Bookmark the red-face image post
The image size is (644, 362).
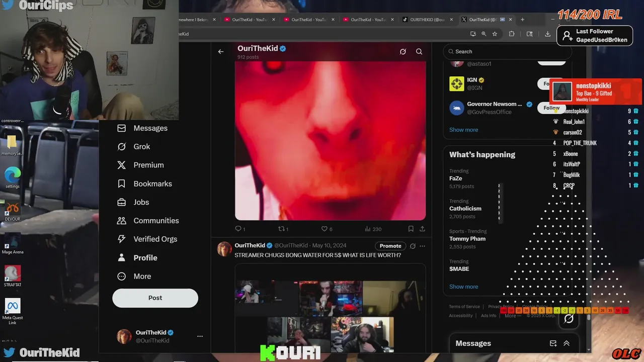tap(411, 229)
